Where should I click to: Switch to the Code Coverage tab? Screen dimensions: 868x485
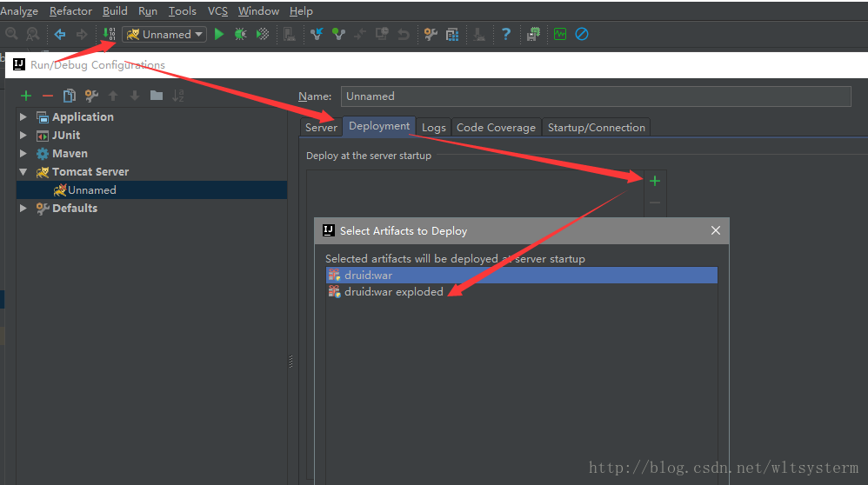point(496,127)
